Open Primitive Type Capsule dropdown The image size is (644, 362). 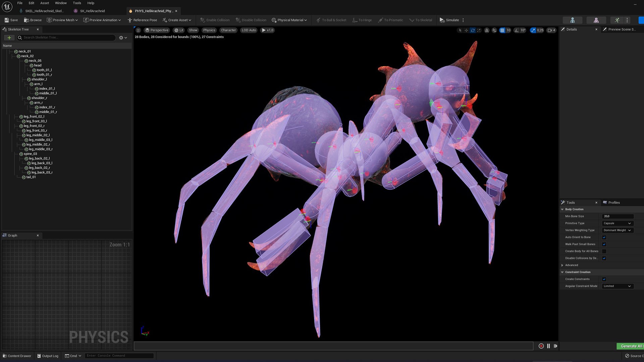(618, 223)
